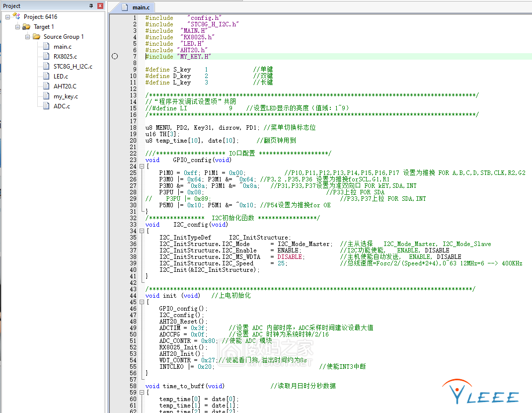Click the Source Group 1 folder icon
This screenshot has width=532, height=413.
pyautogui.click(x=37, y=37)
